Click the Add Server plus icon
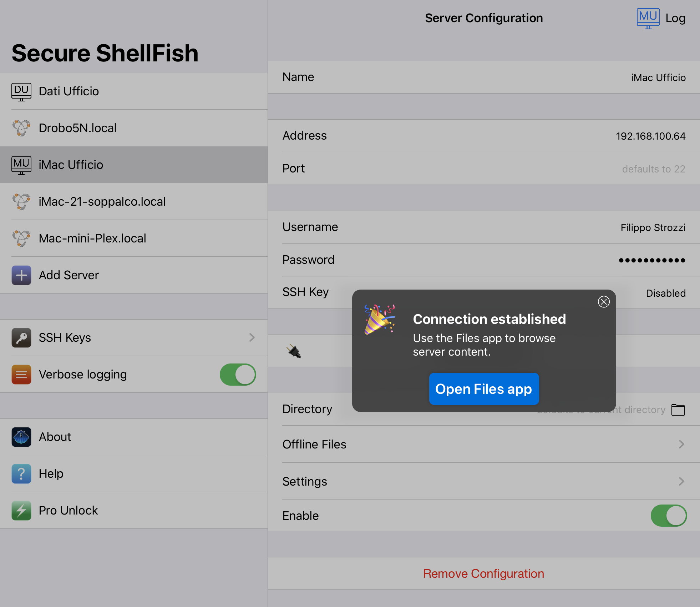This screenshot has height=607, width=700. coord(21,275)
